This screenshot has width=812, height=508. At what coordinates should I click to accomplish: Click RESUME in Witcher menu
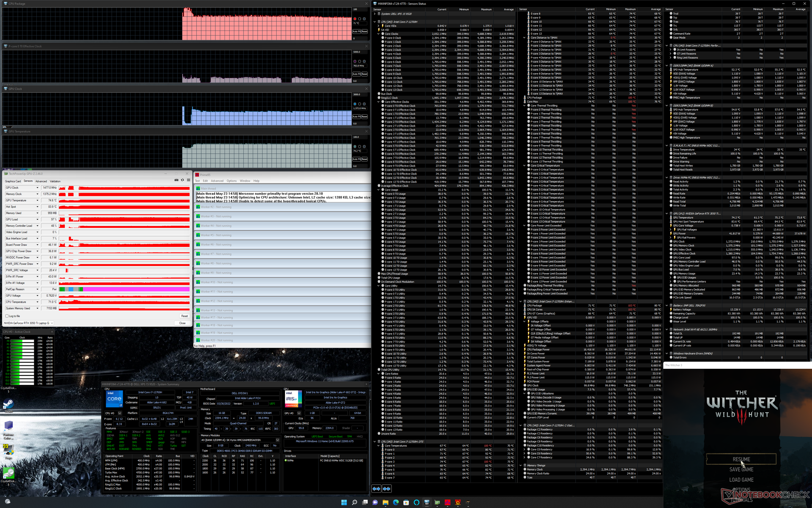[x=741, y=459]
